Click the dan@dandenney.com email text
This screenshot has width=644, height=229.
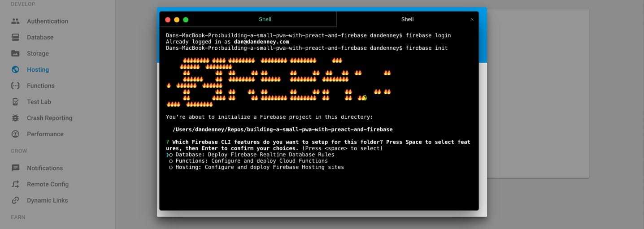point(261,42)
